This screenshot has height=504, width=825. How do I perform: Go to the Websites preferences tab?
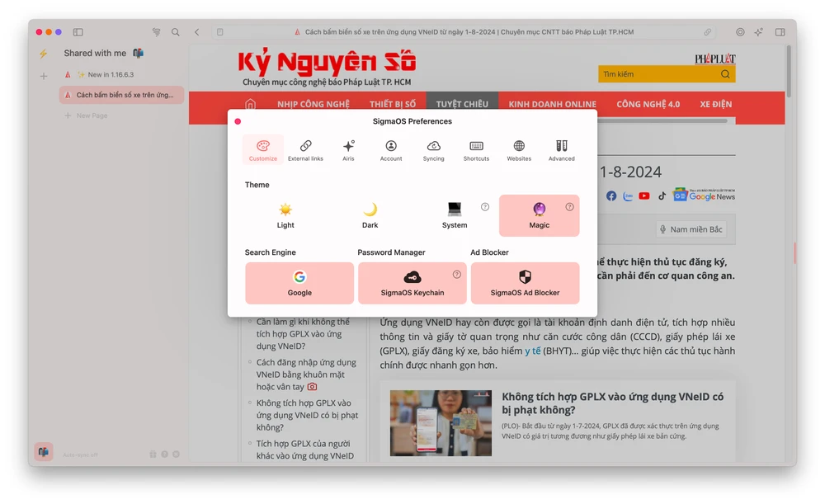tap(519, 150)
